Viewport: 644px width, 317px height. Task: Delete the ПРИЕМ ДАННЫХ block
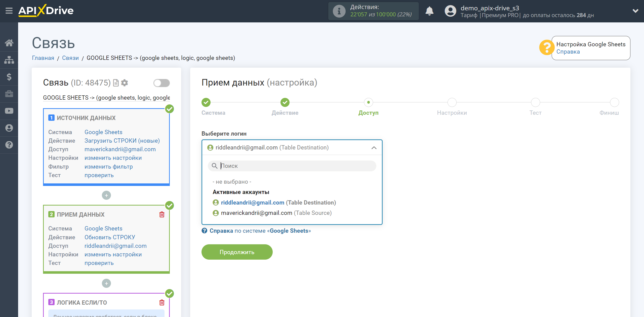162,214
